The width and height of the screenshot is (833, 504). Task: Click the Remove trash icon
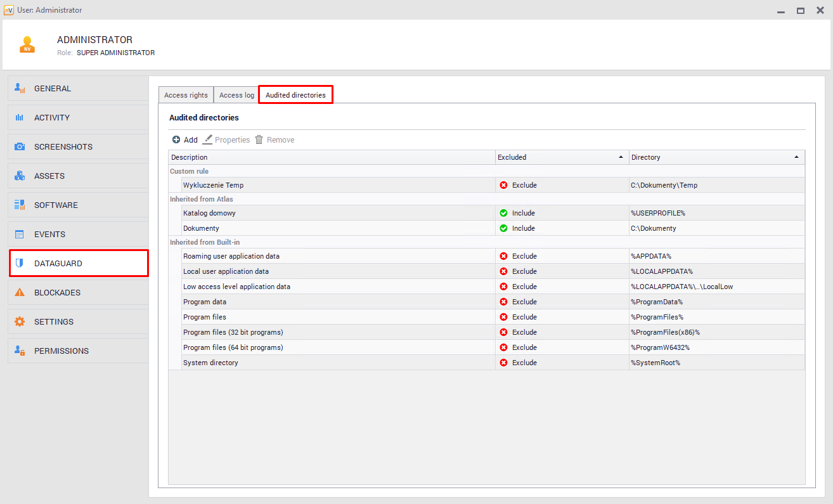pyautogui.click(x=259, y=140)
